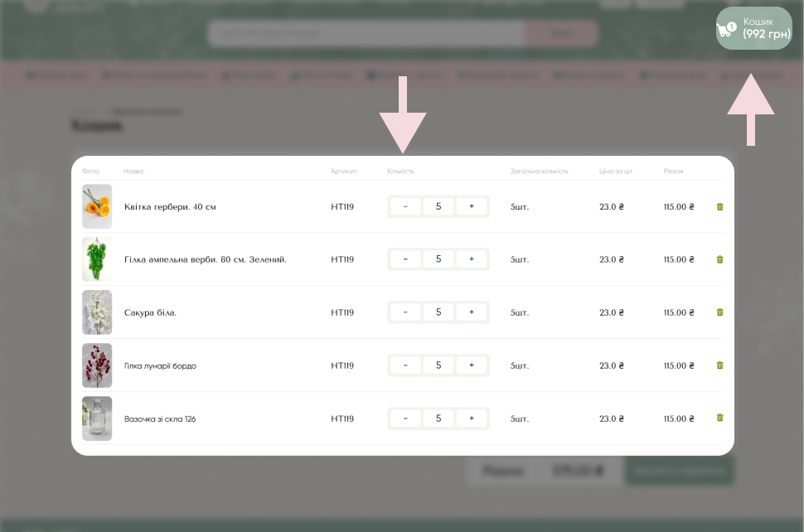Click the green checkout button below table

[x=680, y=471]
